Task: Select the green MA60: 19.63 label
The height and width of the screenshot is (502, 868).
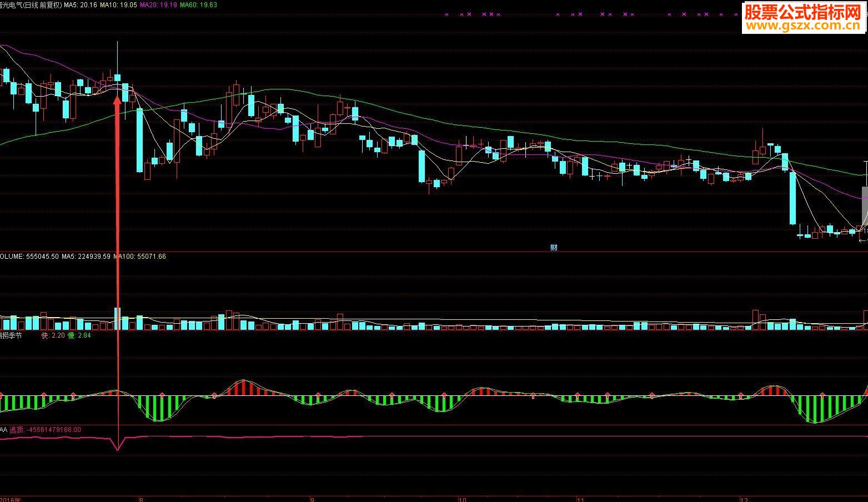Action: (x=198, y=5)
